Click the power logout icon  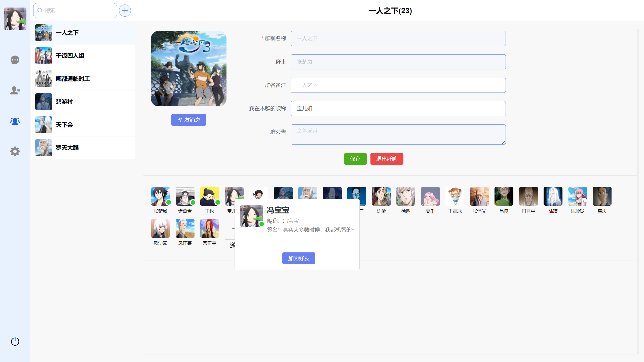tap(15, 341)
